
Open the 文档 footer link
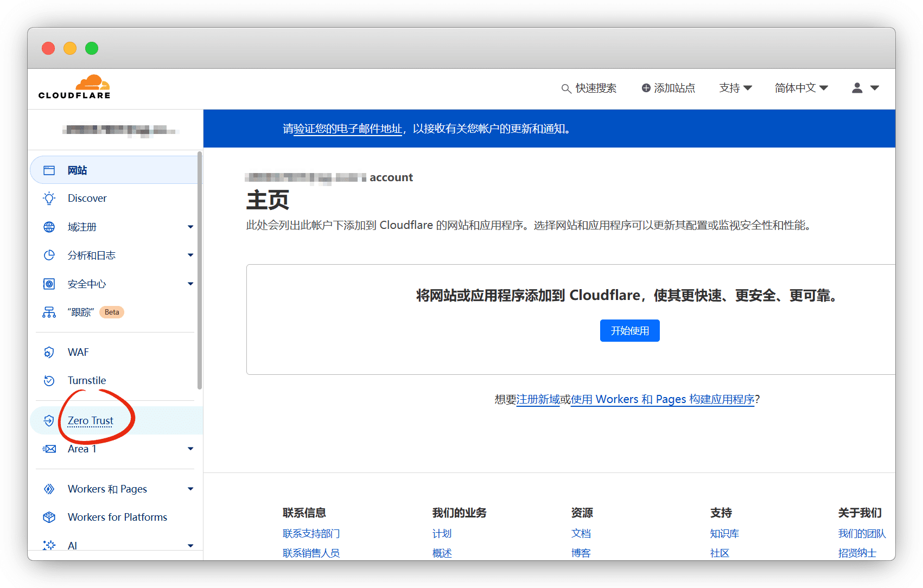tap(581, 534)
